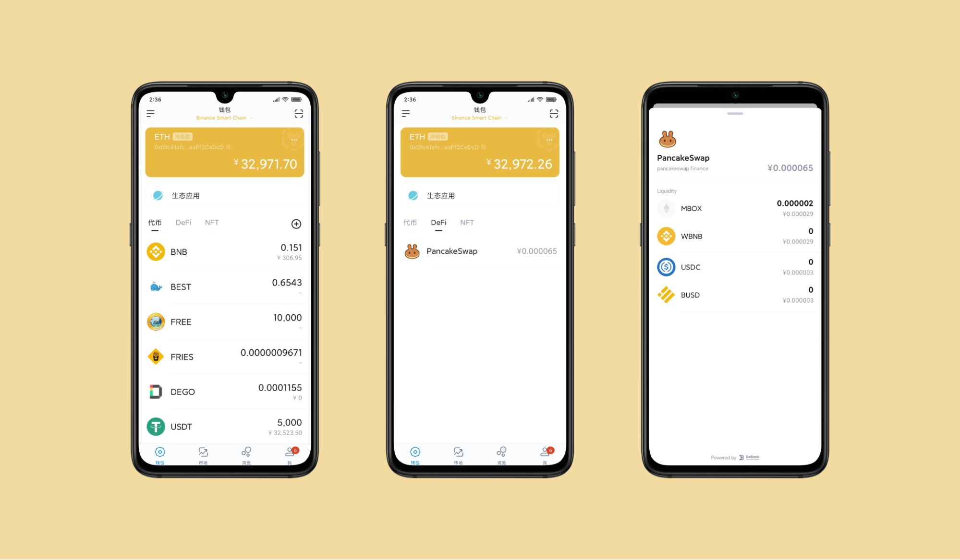Viewport: 960px width, 560px height.
Task: Tap the wallet QR scan icon
Action: pos(299,114)
